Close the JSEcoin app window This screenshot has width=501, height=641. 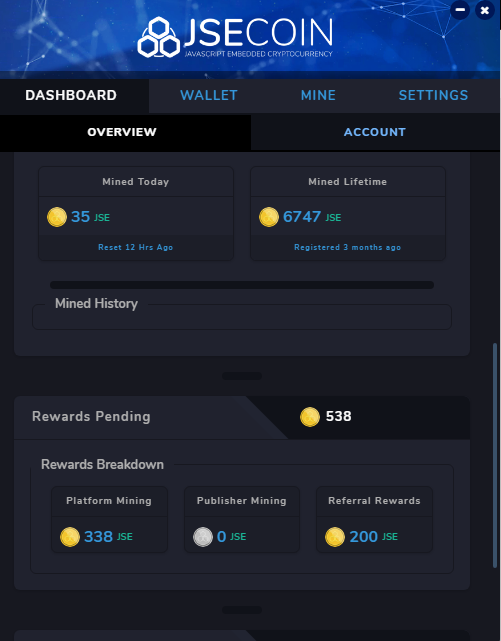coord(485,10)
